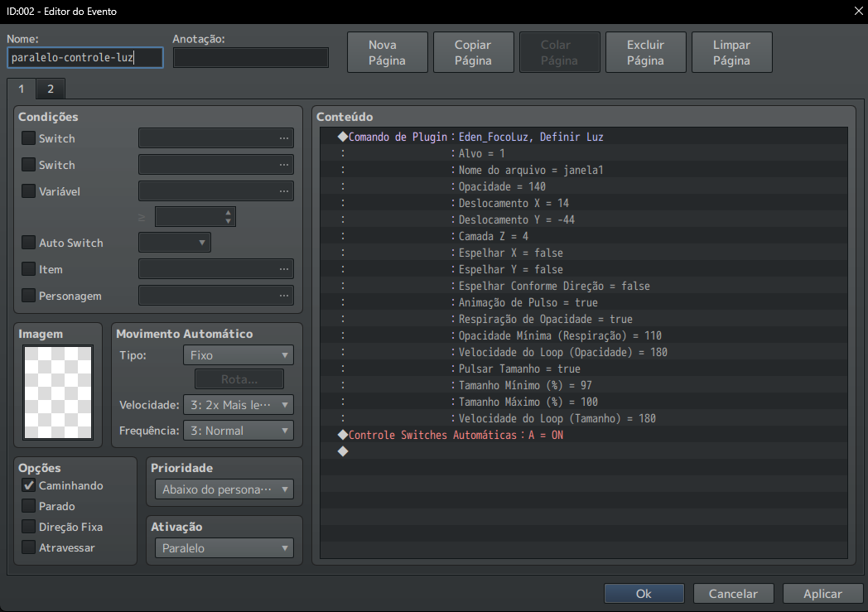Viewport: 868px width, 612px height.
Task: Switch to event page tab 1
Action: pyautogui.click(x=22, y=89)
